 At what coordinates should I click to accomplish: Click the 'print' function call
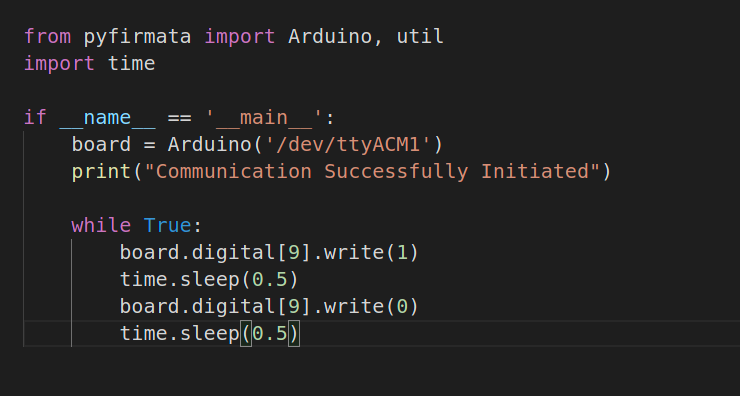(x=101, y=172)
